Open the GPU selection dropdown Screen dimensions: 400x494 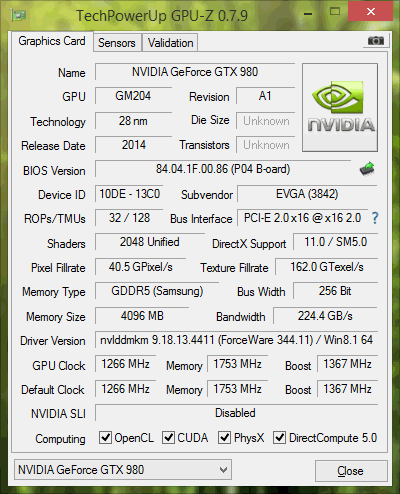click(123, 470)
